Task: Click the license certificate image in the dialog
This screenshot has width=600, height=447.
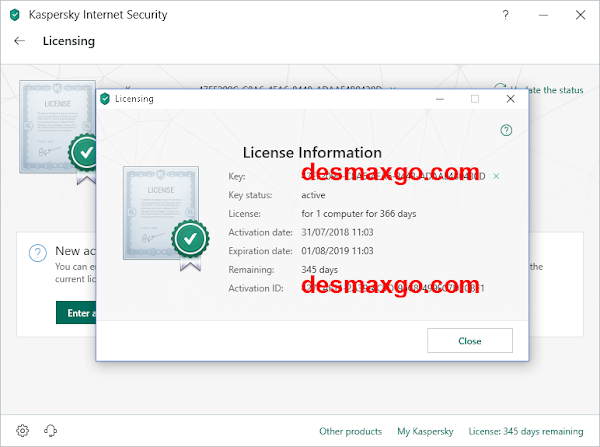Action: (x=166, y=218)
